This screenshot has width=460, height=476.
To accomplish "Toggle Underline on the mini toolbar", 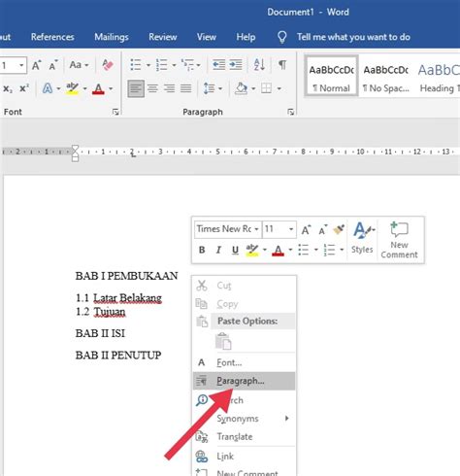I will (x=235, y=250).
